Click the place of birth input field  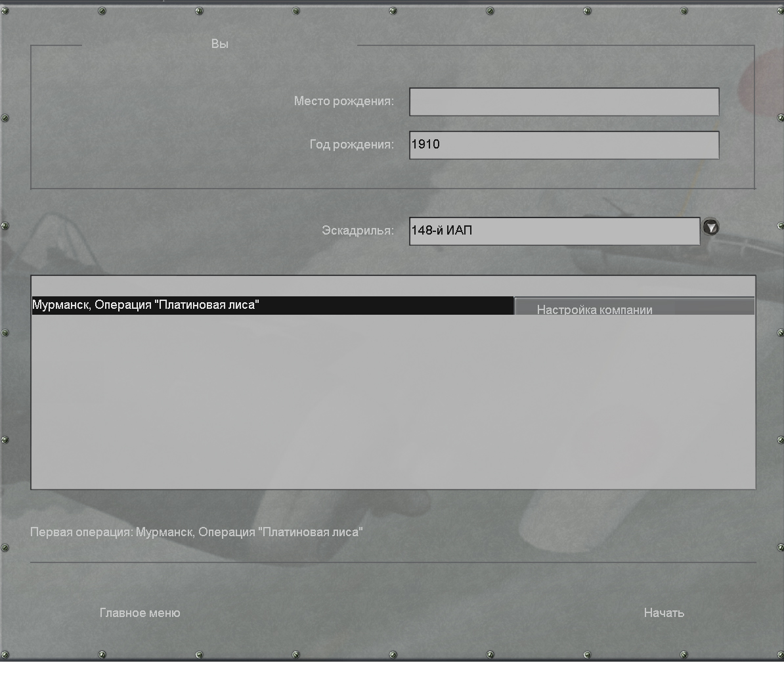[x=564, y=102]
